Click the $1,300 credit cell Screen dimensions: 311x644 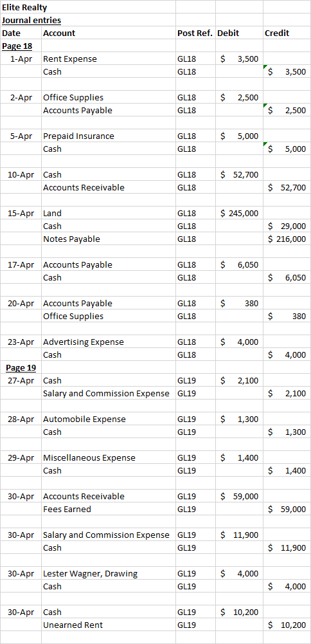click(x=287, y=432)
